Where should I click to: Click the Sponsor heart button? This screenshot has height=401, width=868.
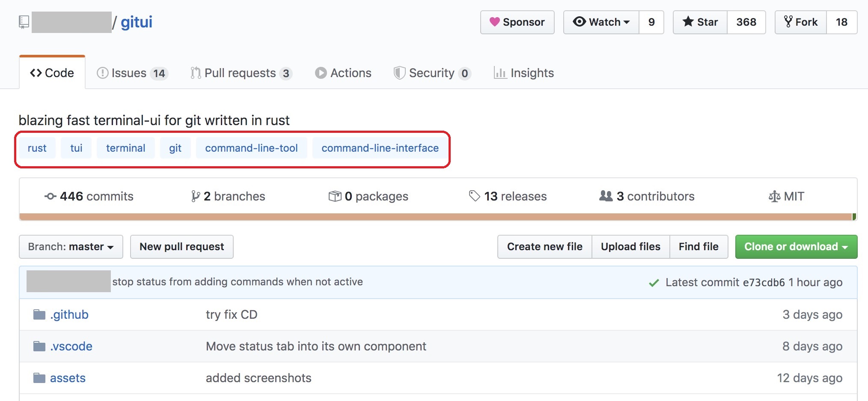point(517,22)
